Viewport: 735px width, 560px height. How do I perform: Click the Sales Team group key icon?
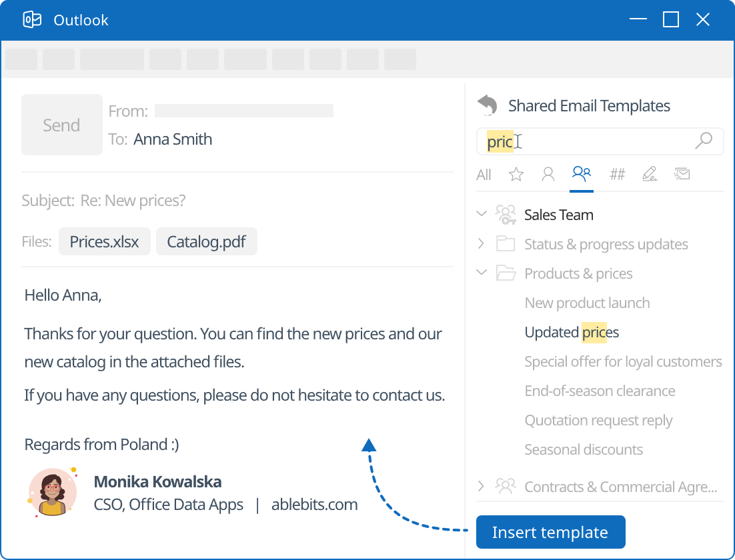coord(506,214)
